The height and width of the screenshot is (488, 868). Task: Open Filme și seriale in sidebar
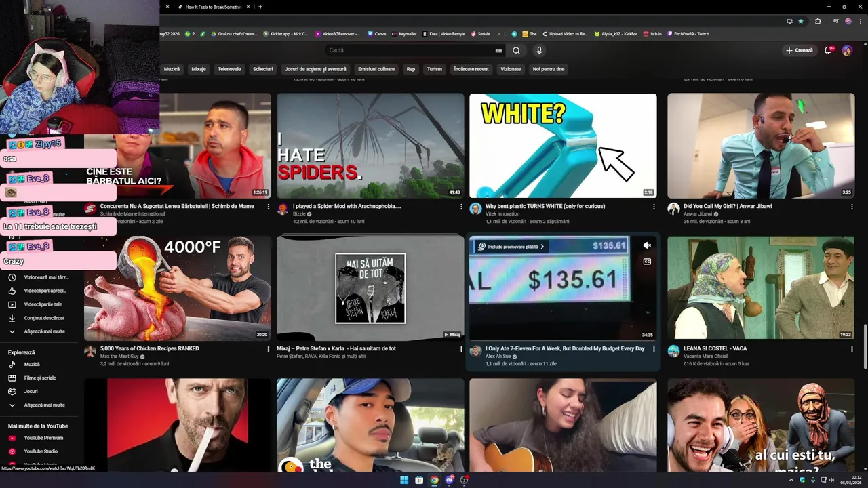[39, 378]
